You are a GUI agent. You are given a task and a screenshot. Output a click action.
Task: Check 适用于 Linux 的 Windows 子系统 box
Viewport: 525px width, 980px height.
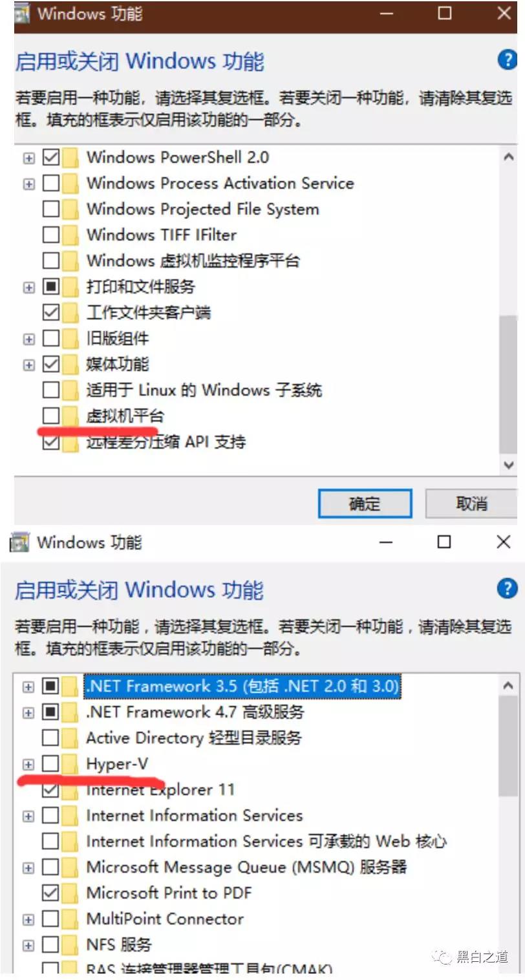[x=50, y=390]
